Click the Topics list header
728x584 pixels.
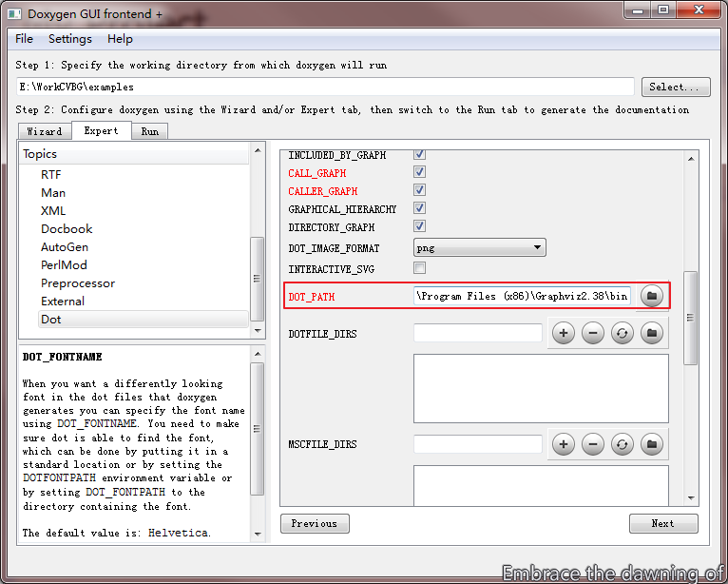pos(134,154)
